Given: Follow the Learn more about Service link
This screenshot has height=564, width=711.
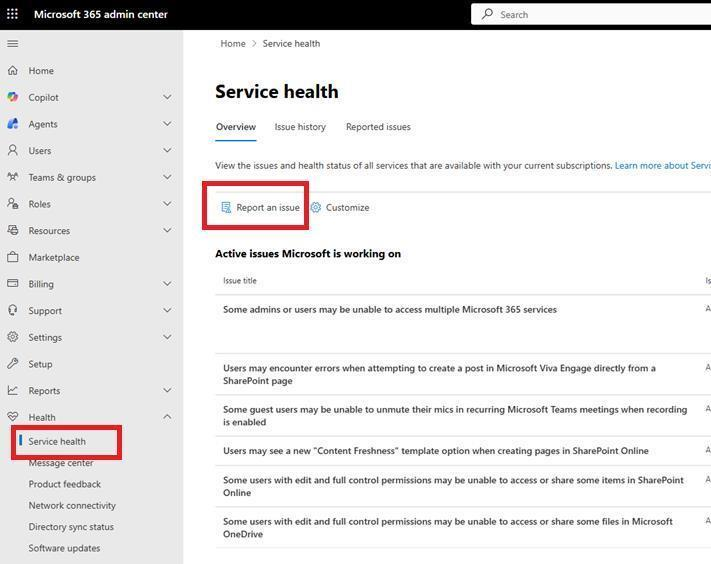Looking at the screenshot, I should (662, 165).
